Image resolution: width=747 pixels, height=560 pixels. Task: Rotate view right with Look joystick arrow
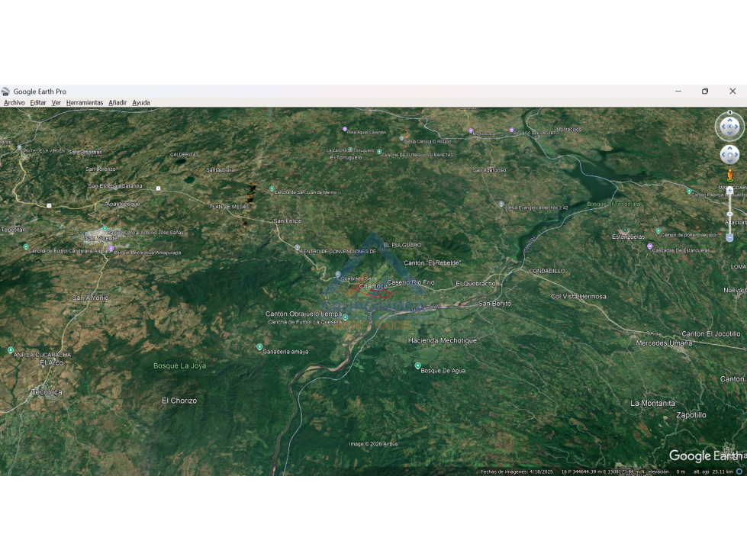736,127
